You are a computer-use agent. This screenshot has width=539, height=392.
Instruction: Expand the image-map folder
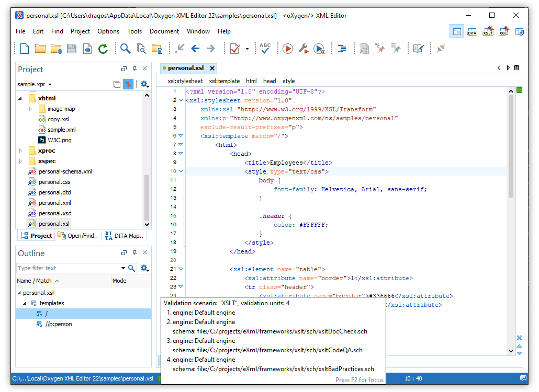[30, 109]
